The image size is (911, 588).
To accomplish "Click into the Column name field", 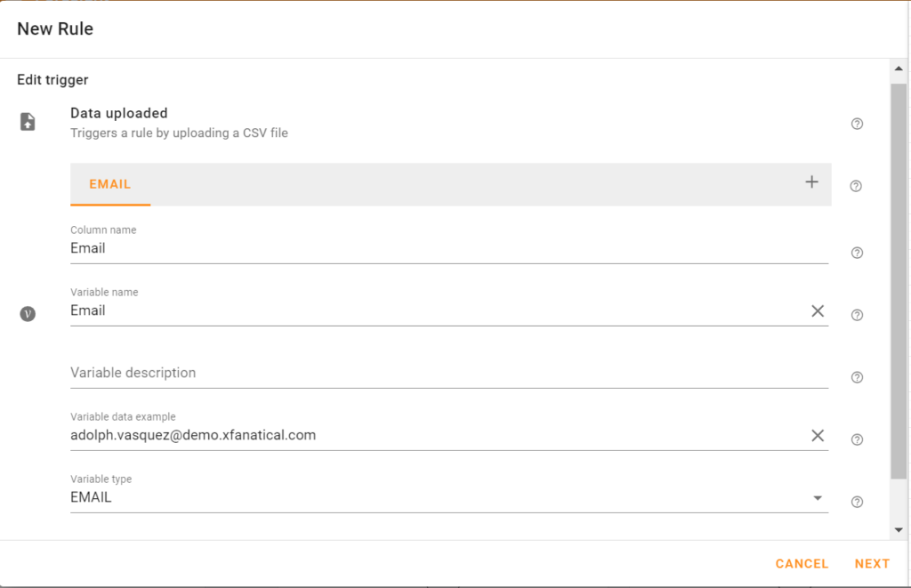I will (356, 247).
